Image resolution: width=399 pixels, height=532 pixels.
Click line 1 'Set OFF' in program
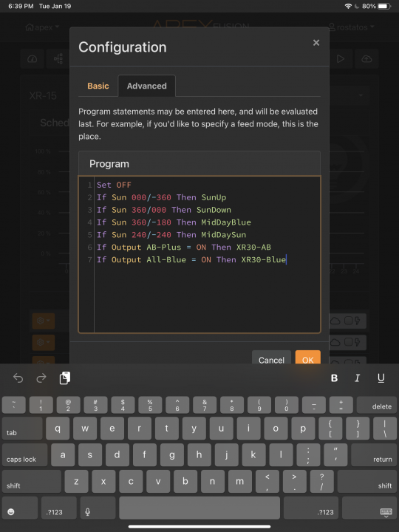click(x=114, y=185)
